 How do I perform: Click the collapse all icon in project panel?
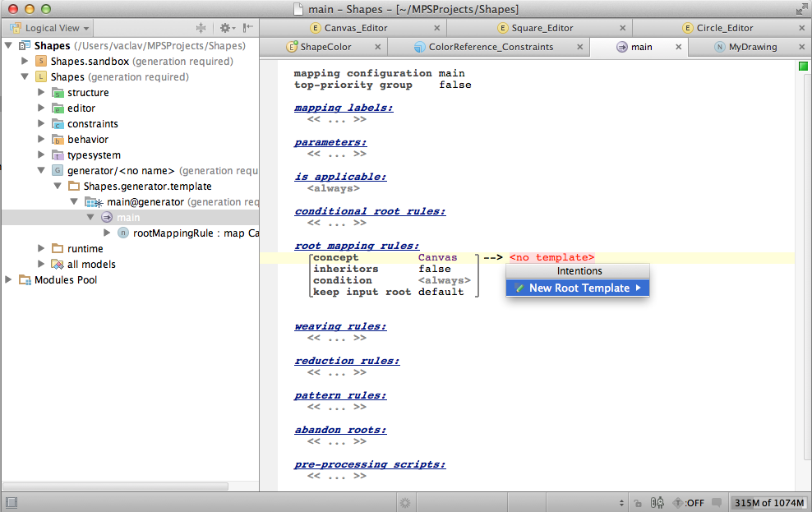click(x=201, y=28)
